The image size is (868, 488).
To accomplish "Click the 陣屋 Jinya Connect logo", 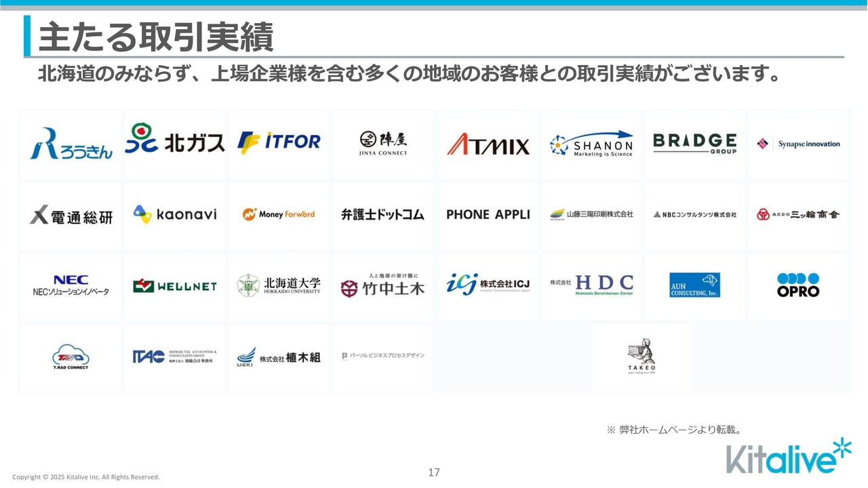I will (383, 143).
